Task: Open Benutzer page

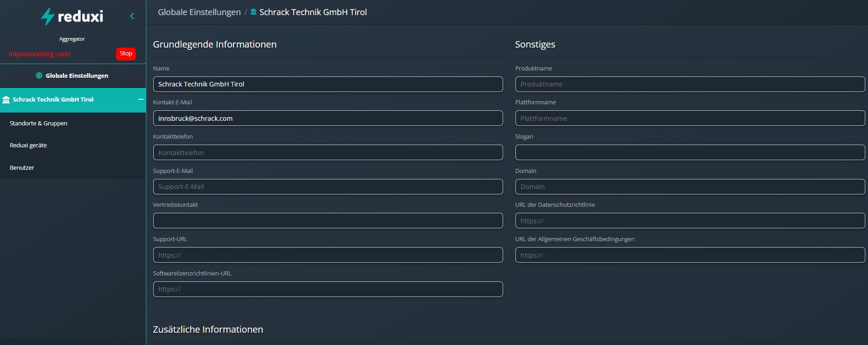Action: coord(22,167)
